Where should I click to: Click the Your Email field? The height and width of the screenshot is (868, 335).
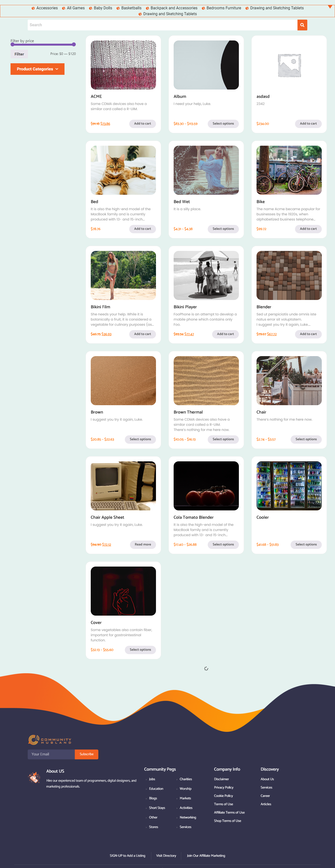[51, 754]
